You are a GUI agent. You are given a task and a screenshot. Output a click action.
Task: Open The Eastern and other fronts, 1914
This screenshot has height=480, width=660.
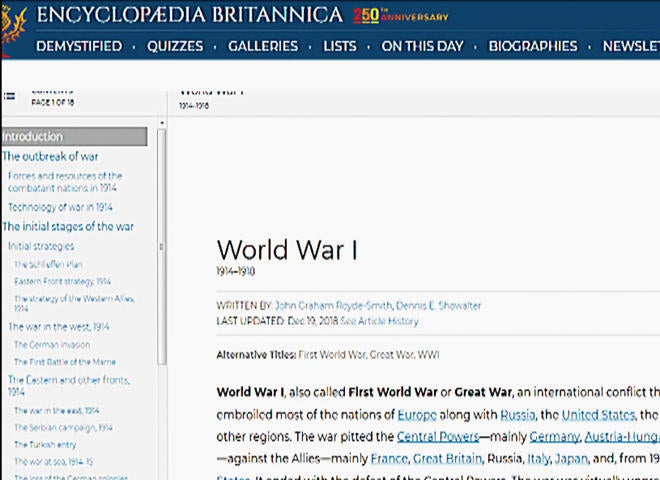click(69, 386)
